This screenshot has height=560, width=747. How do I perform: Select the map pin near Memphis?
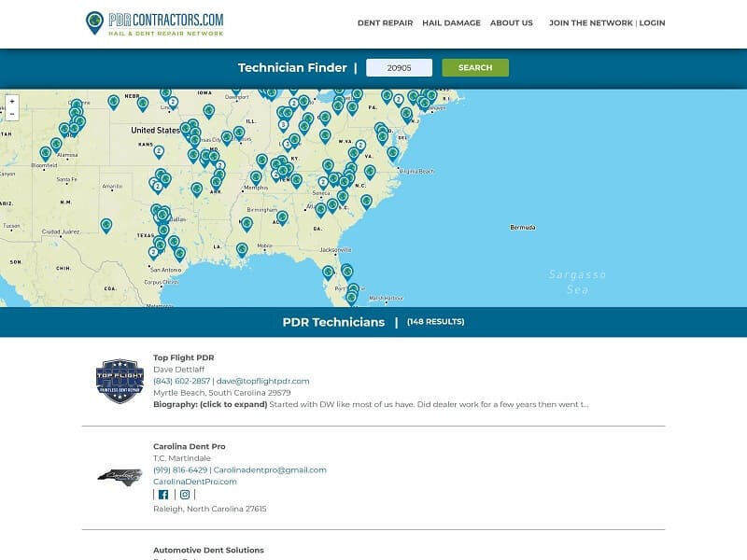(x=256, y=178)
